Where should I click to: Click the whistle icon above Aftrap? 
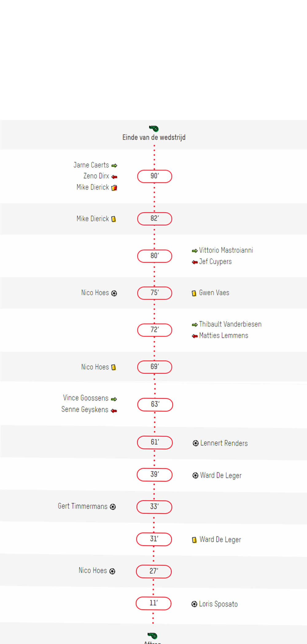153,635
